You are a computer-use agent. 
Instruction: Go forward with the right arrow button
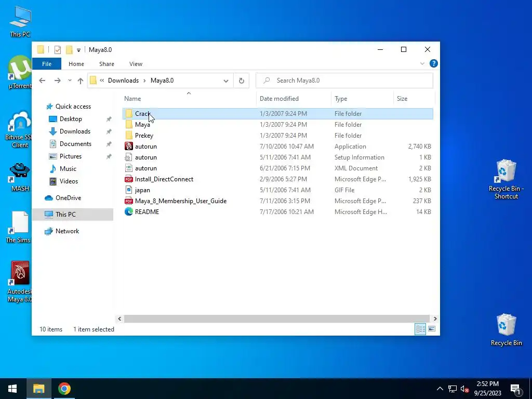(58, 81)
